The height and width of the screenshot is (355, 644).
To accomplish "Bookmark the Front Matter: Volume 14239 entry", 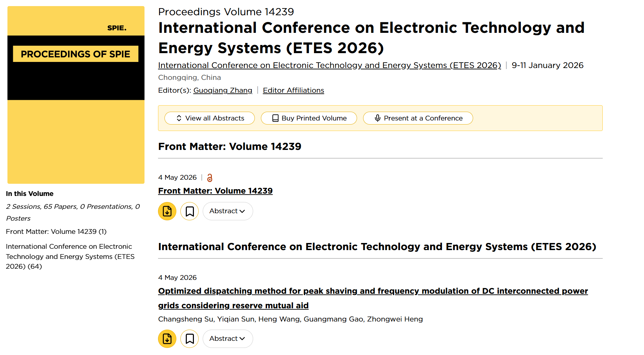I will 190,211.
